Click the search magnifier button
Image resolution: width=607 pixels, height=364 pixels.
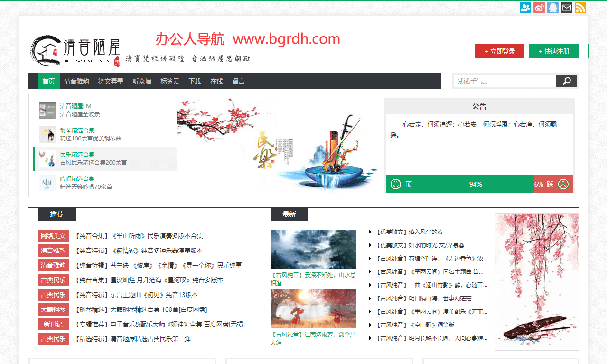pyautogui.click(x=567, y=81)
